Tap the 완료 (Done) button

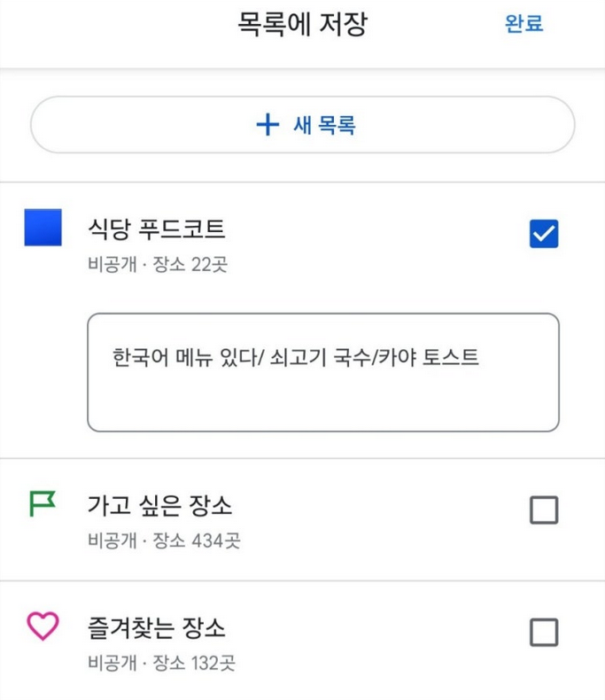(x=524, y=24)
